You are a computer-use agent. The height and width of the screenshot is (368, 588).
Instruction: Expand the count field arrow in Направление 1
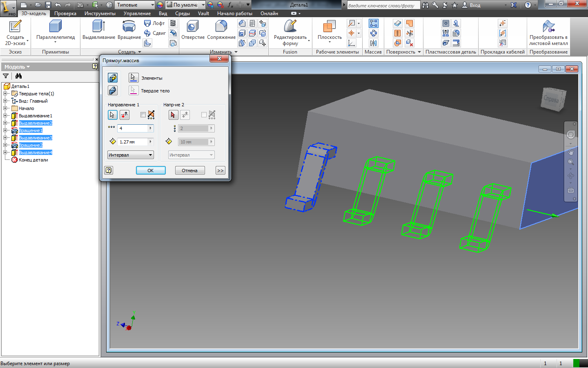tap(151, 128)
